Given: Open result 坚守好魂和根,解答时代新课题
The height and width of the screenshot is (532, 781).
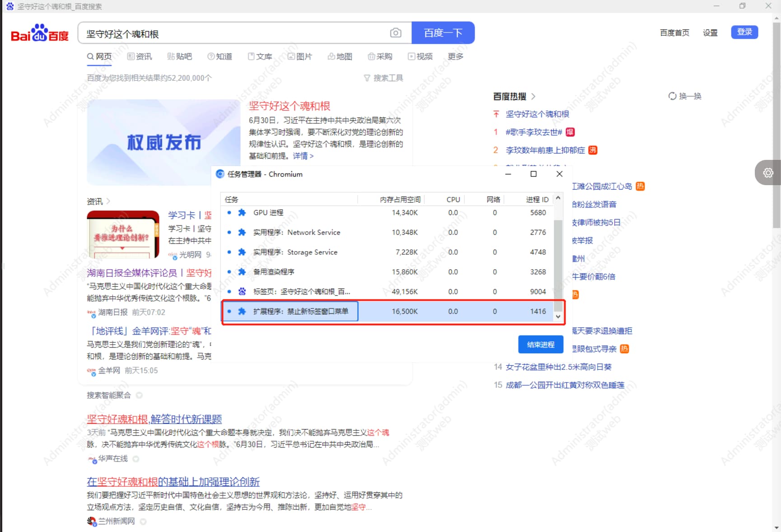Looking at the screenshot, I should pyautogui.click(x=154, y=419).
